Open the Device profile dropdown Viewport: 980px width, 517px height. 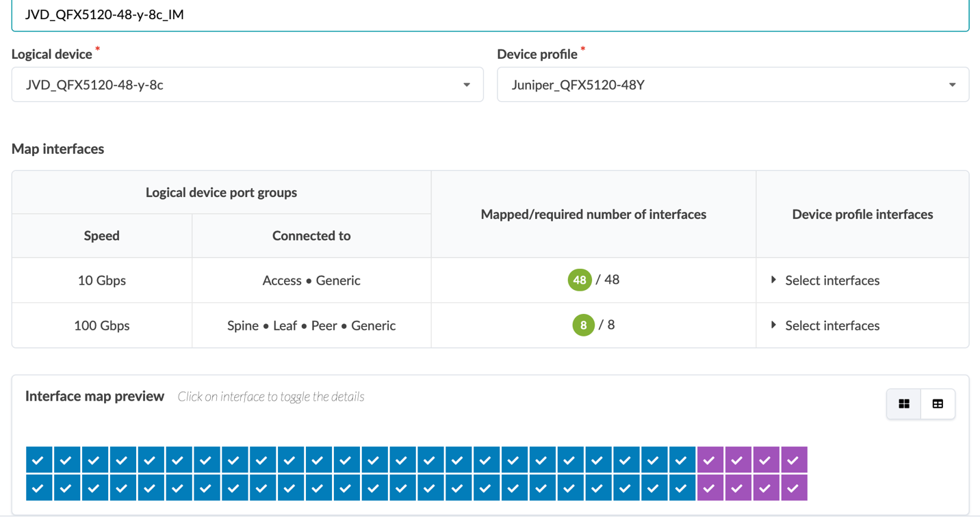tap(732, 85)
